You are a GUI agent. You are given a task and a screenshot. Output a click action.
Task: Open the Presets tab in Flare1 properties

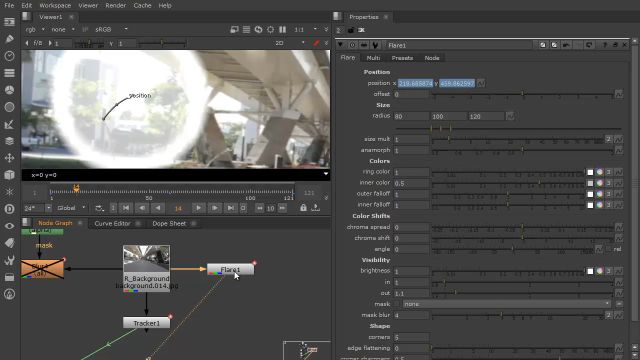click(x=402, y=58)
